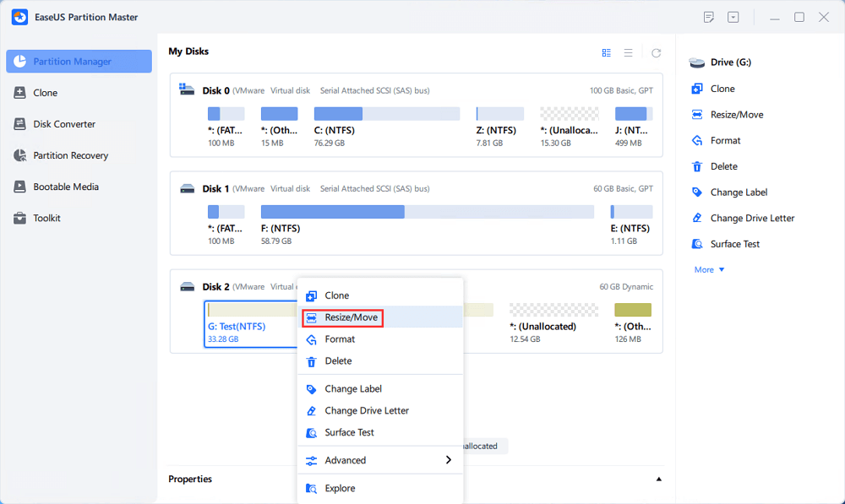Click the Surface Test icon in the right panel

[x=697, y=243]
